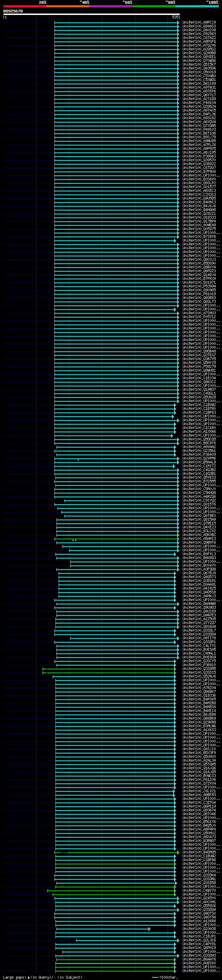Viewport: 222px width, 980px height.
Task: Click subject label UniRef100_B9SJ79
Action: [x=199, y=137]
